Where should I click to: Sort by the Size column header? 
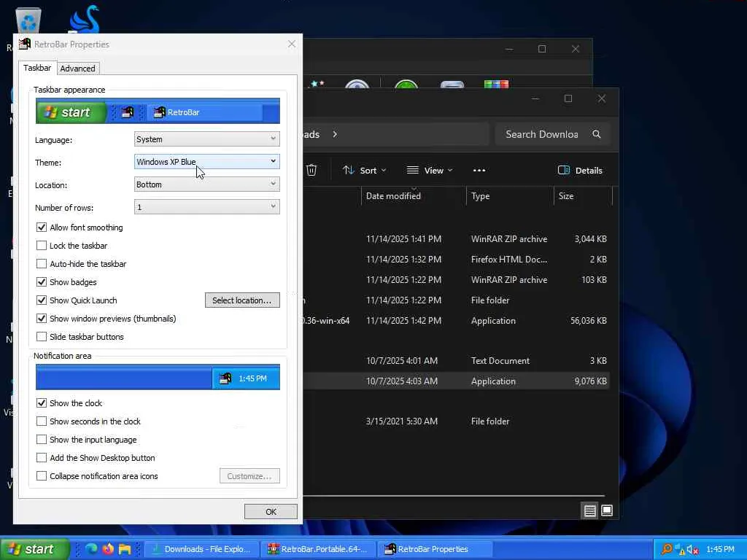(x=583, y=195)
